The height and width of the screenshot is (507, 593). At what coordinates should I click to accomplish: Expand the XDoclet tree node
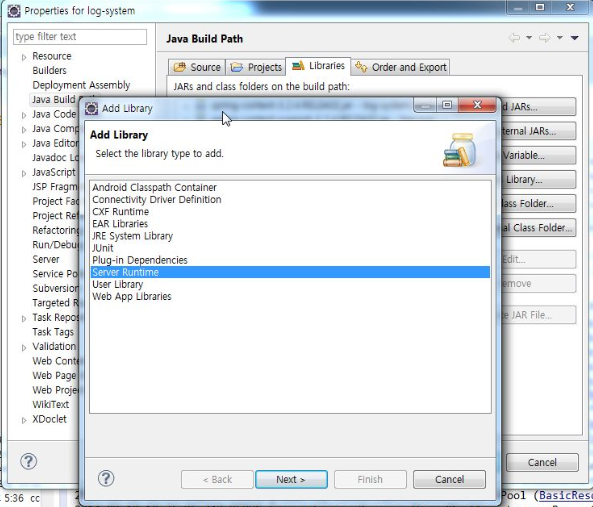pos(24,420)
